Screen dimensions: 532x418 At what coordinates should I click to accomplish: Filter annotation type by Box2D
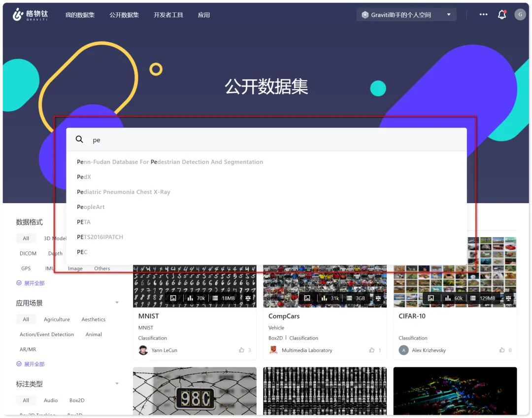coord(77,400)
